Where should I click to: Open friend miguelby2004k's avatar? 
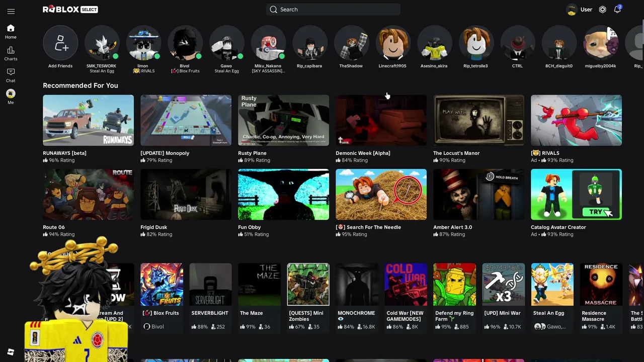tap(600, 43)
